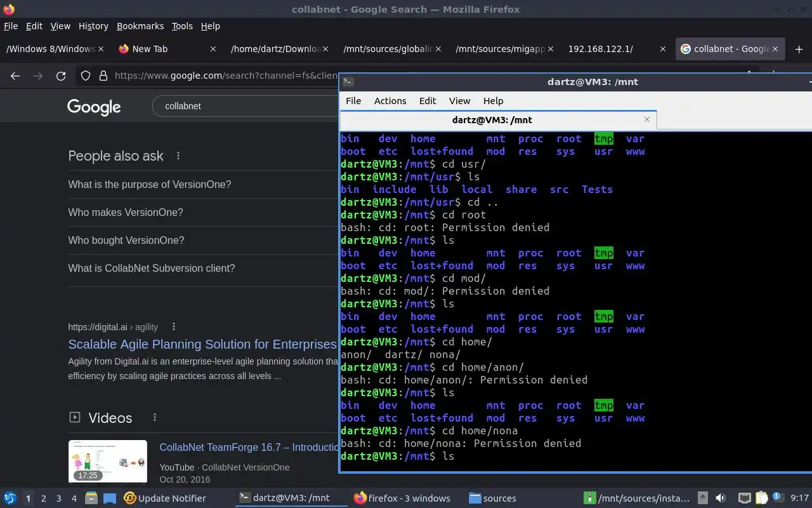812x508 pixels.
Task: Expand 'What is the purpose of VersionOne?'
Action: coord(150,184)
